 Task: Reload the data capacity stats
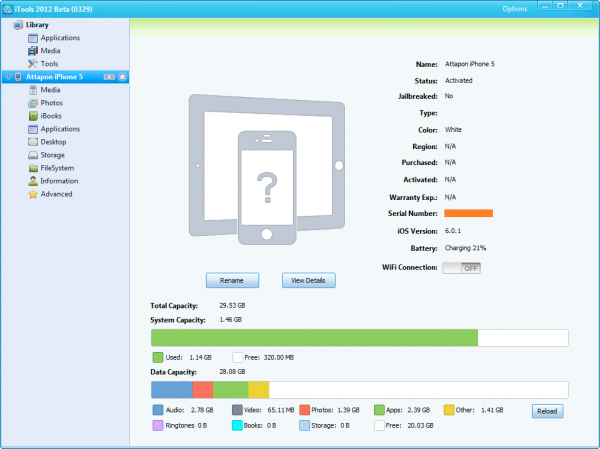pyautogui.click(x=547, y=410)
